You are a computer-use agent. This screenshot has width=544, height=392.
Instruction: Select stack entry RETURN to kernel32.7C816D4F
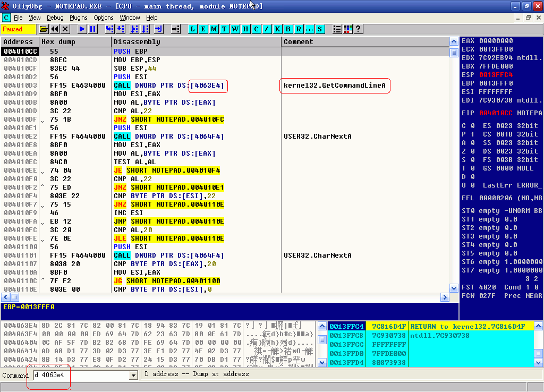tap(430, 327)
